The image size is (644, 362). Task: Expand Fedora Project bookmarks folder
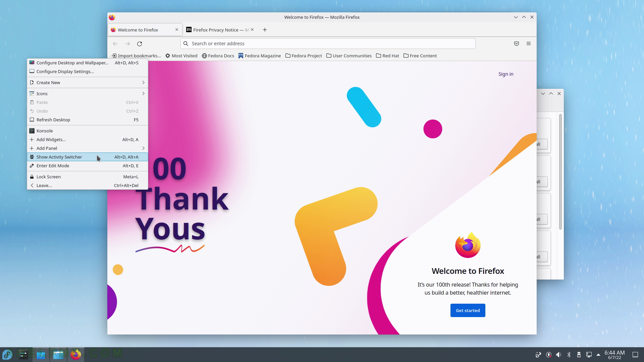[304, 56]
